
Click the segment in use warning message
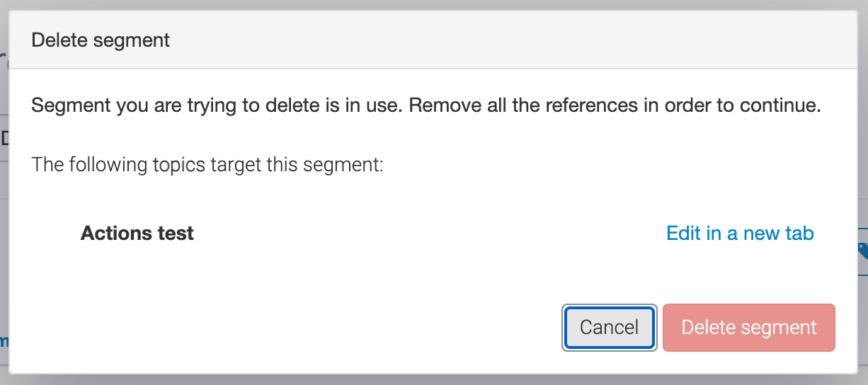[x=426, y=107]
